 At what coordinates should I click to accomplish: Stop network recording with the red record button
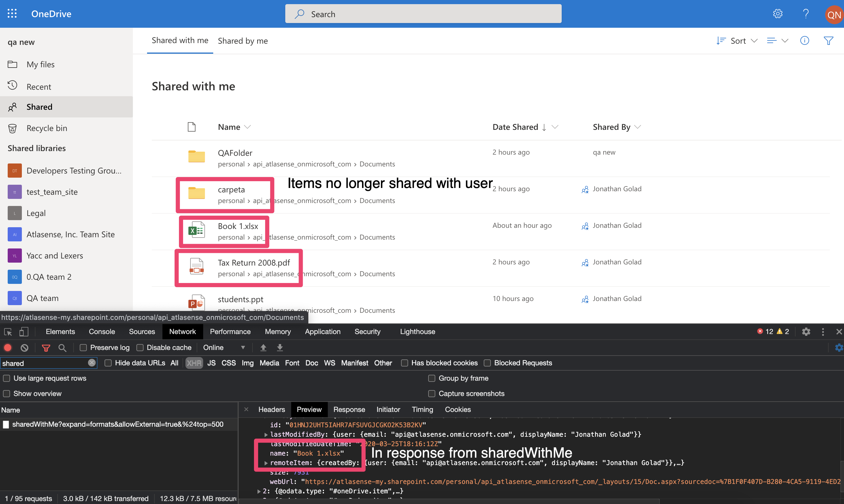(7, 347)
